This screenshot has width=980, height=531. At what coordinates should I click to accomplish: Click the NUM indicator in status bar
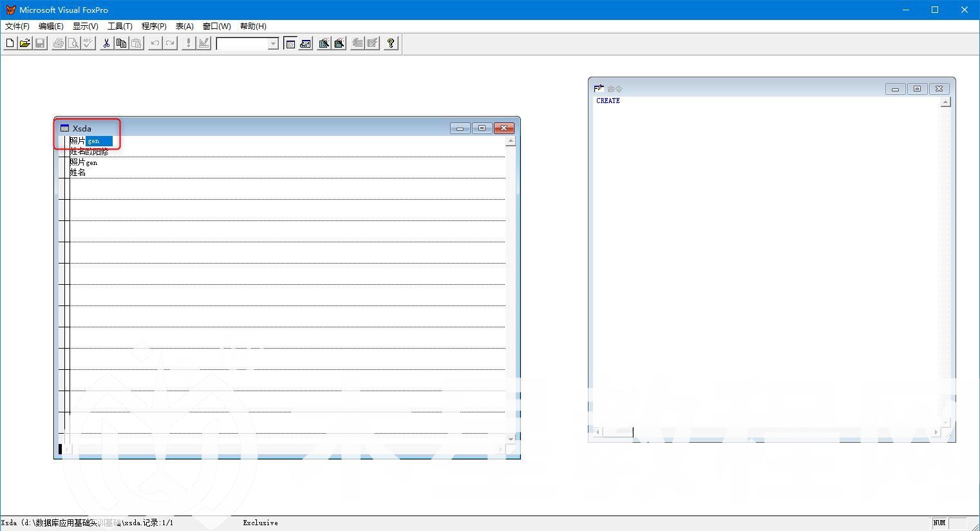coord(939,523)
